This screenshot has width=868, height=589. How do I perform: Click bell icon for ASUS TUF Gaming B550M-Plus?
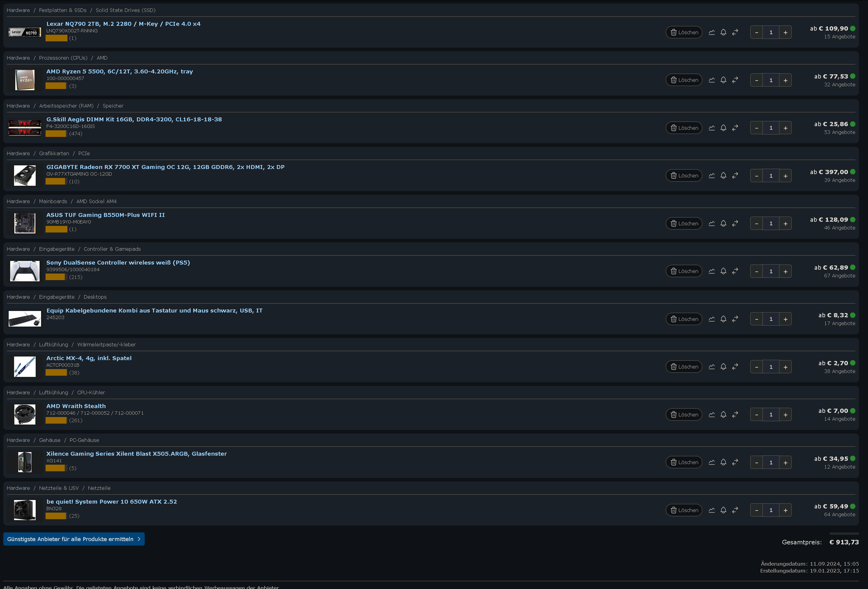tap(723, 224)
